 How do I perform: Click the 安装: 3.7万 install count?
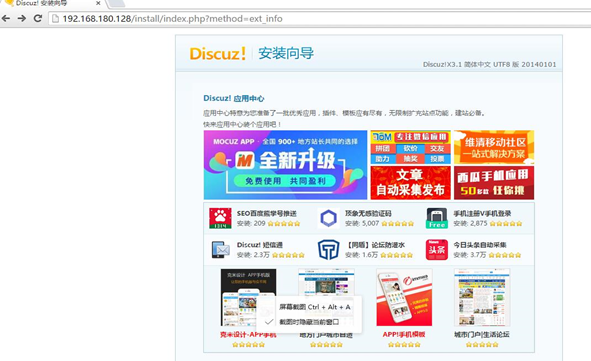coord(470,255)
